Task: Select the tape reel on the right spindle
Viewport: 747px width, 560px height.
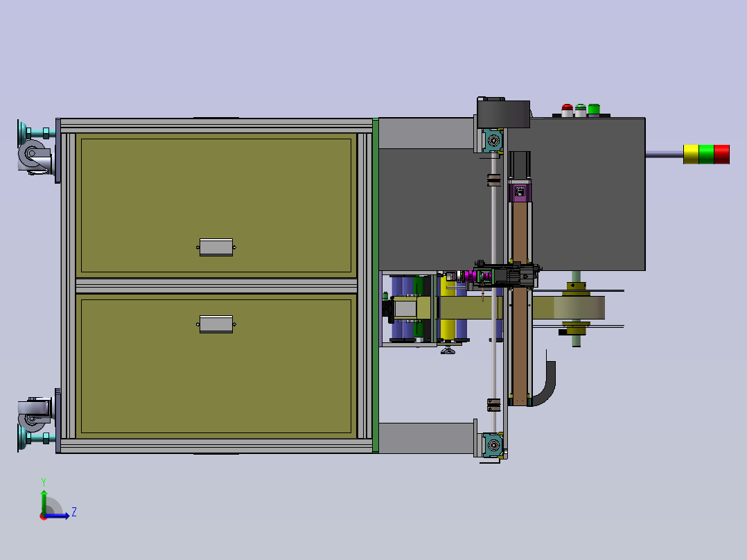Action: [x=579, y=308]
